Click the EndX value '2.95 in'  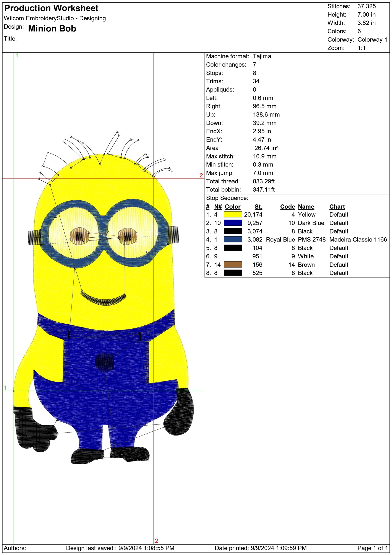262,131
